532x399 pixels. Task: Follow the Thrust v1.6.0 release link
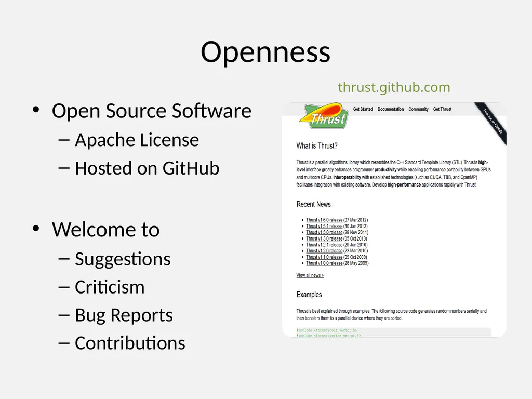(324, 220)
